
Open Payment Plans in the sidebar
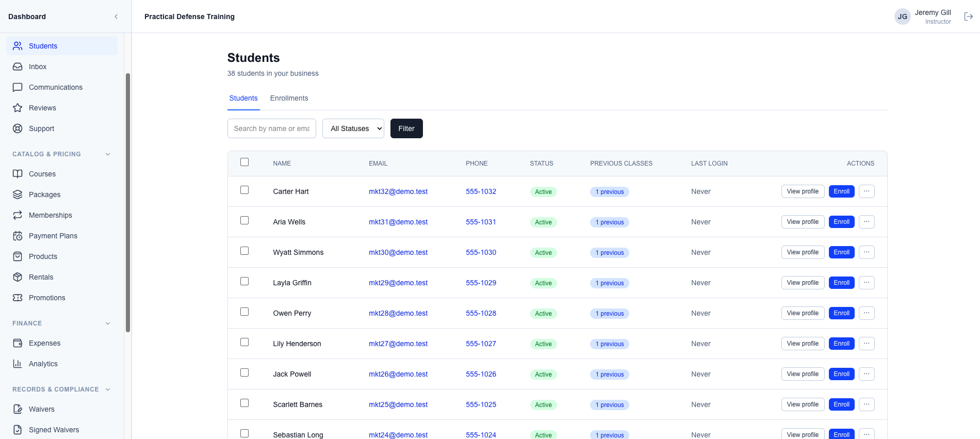point(62,236)
